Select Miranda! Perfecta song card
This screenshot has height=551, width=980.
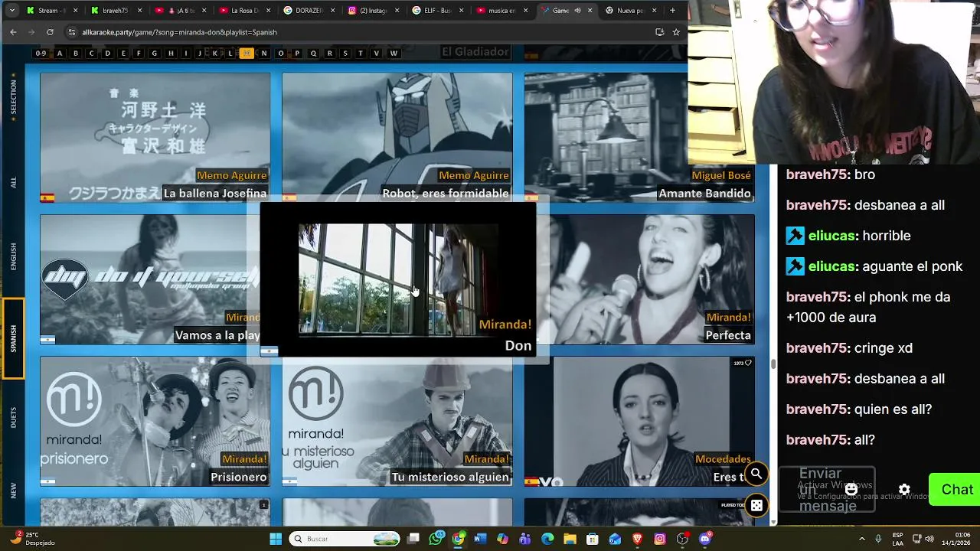[x=651, y=279]
